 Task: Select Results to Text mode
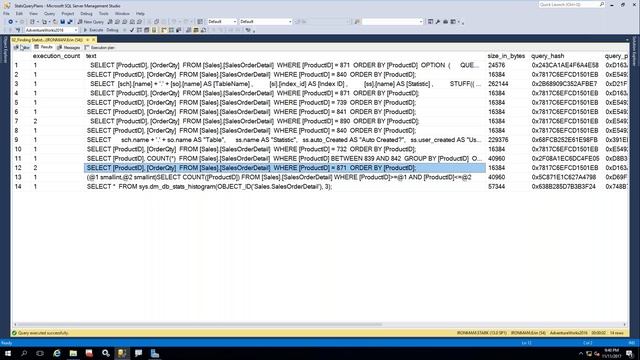click(x=188, y=30)
